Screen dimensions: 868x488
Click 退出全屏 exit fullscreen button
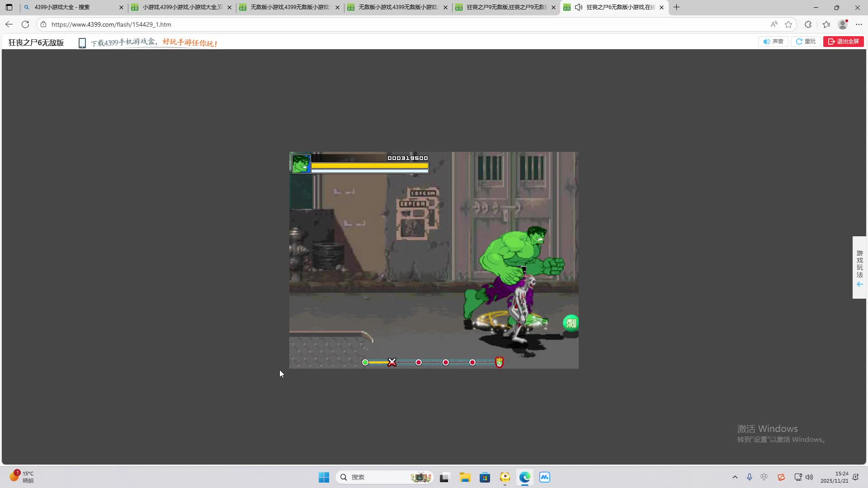click(x=843, y=42)
